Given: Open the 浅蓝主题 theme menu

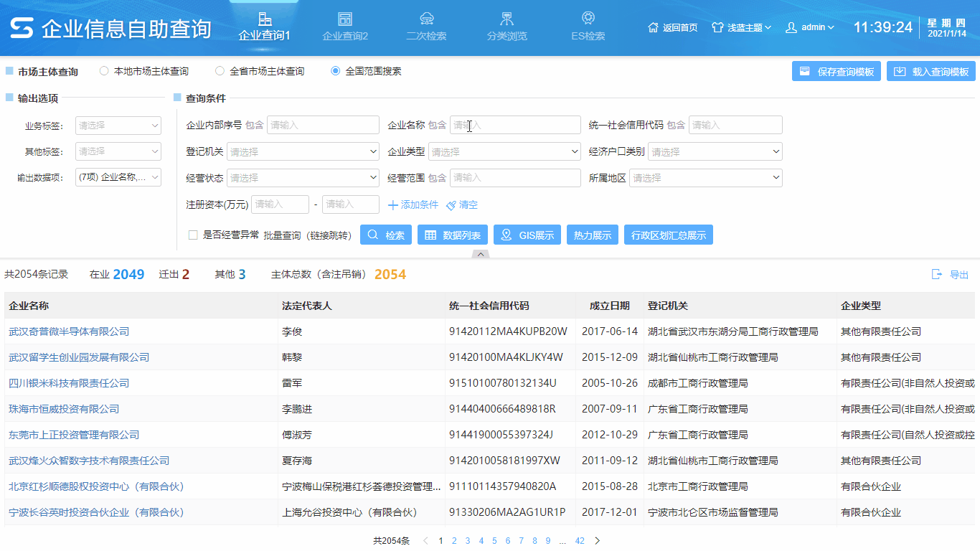Looking at the screenshot, I should (741, 27).
